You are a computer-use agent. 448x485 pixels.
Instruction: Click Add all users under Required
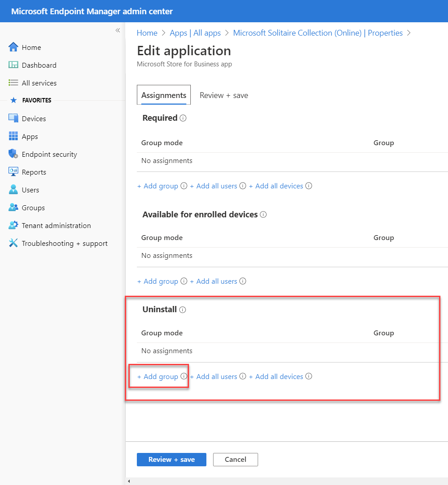214,186
